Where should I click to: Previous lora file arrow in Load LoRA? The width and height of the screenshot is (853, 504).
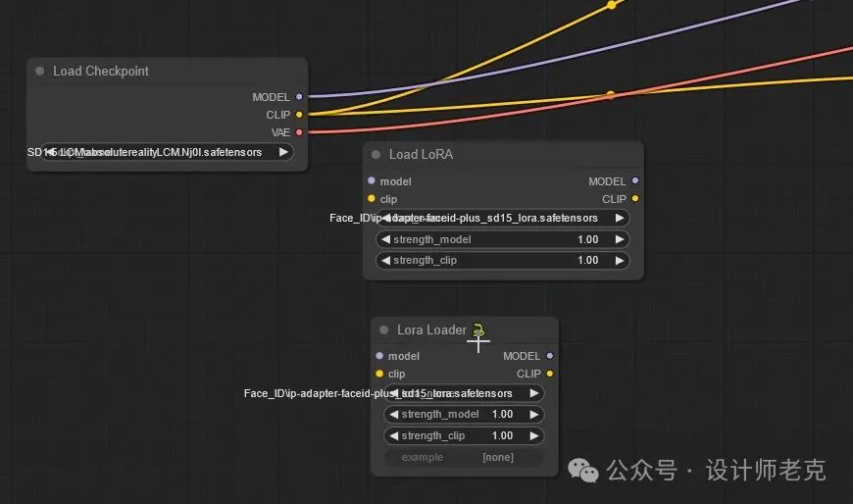(x=385, y=218)
